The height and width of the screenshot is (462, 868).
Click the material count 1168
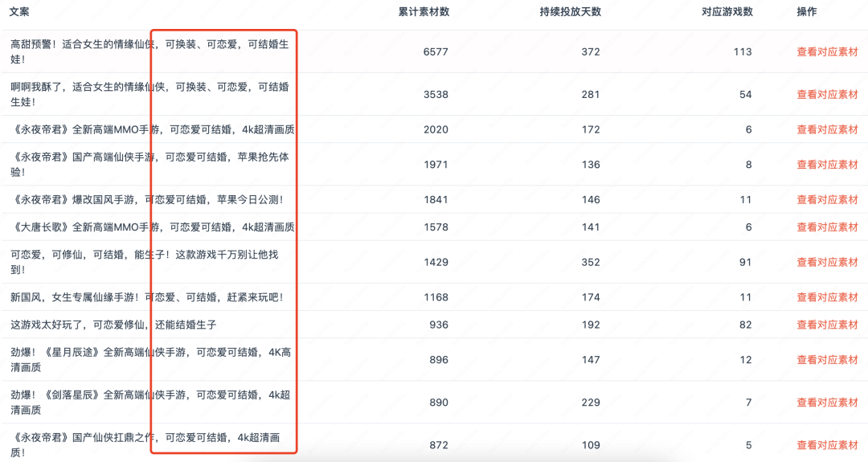point(436,297)
